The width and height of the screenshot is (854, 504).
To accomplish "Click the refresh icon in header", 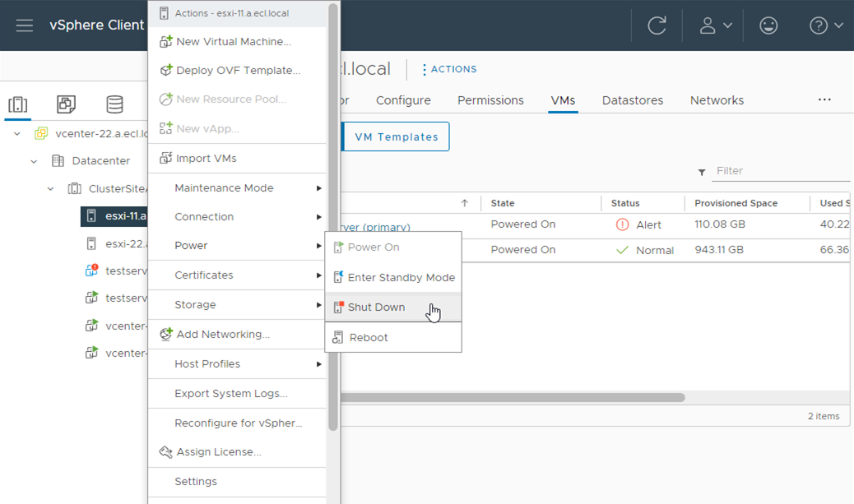I will pyautogui.click(x=657, y=25).
